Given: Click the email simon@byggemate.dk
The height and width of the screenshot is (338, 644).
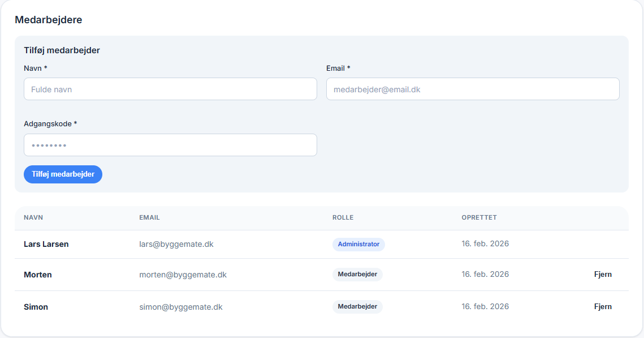Looking at the screenshot, I should [x=181, y=307].
